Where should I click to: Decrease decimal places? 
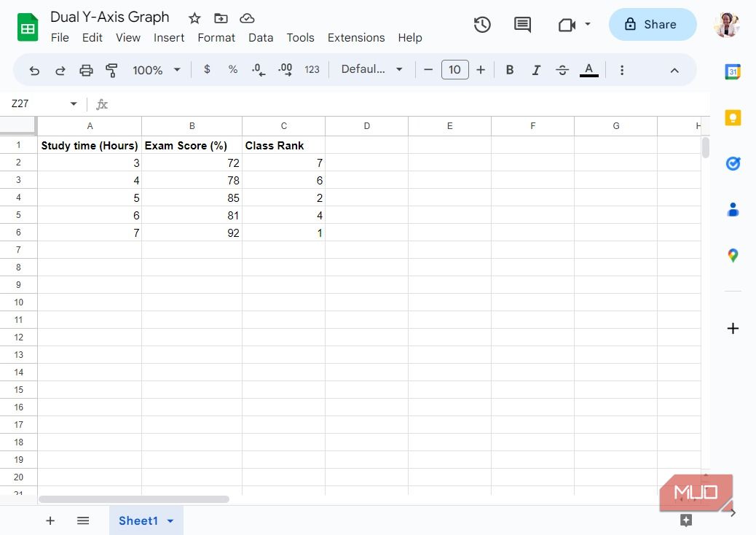pyautogui.click(x=258, y=70)
